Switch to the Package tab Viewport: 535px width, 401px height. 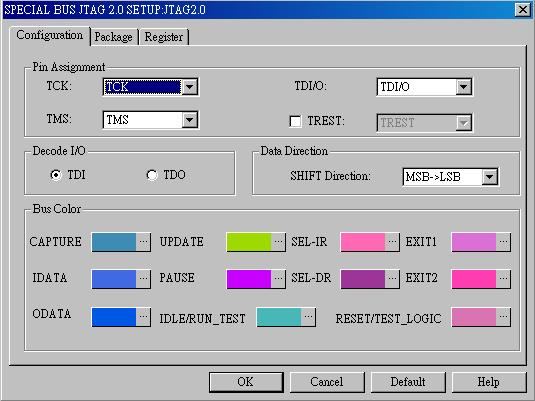pos(114,37)
